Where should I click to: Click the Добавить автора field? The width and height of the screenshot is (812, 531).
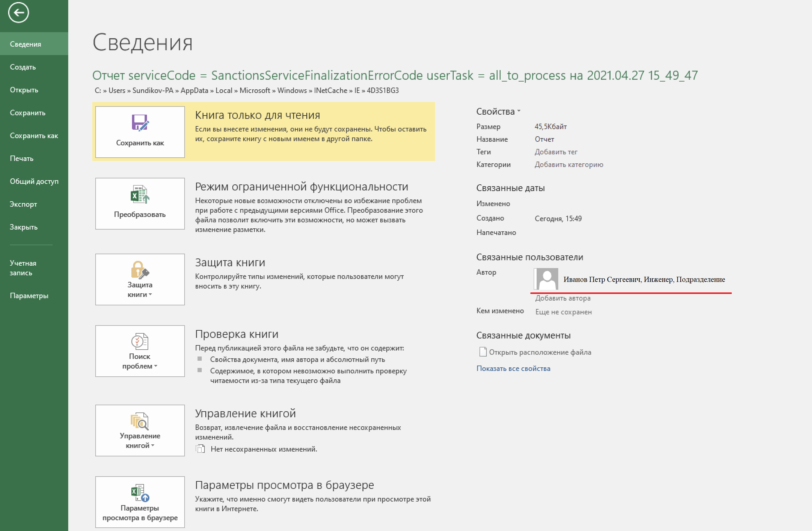click(562, 298)
